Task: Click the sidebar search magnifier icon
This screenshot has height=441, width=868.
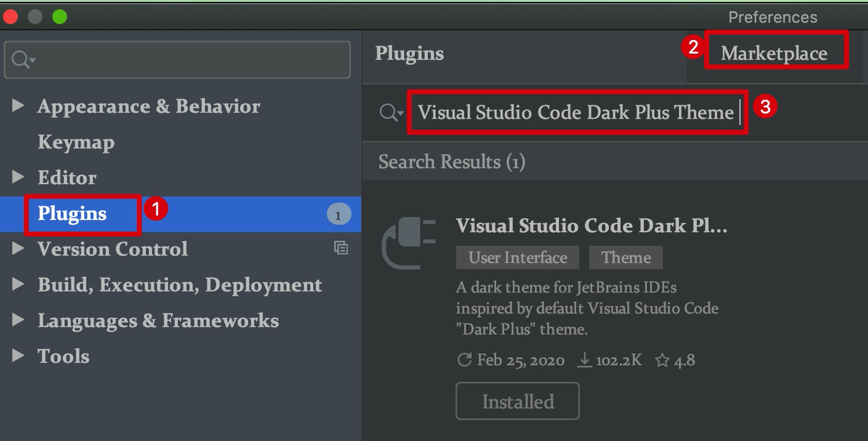Action: tap(23, 60)
